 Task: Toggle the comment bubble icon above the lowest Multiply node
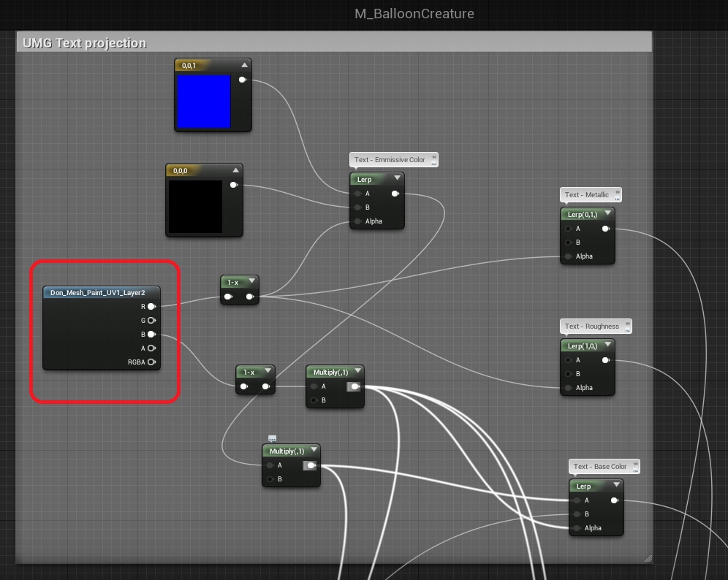pyautogui.click(x=273, y=438)
